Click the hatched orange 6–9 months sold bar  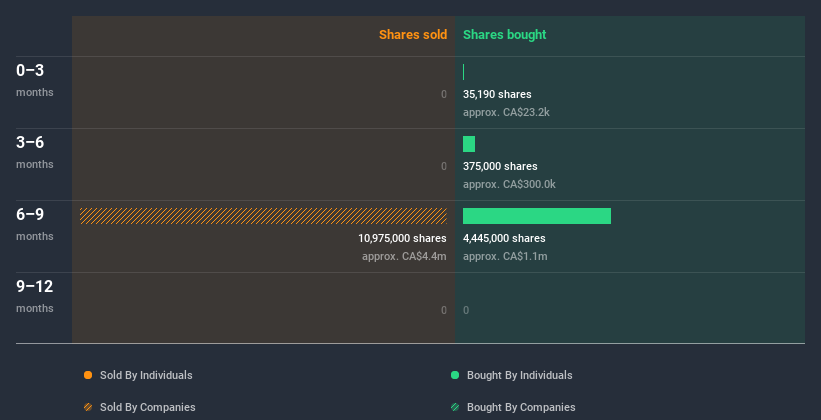click(263, 216)
